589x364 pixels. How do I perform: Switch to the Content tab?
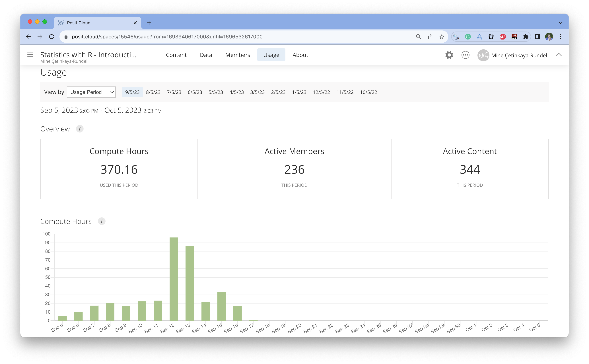tap(176, 55)
